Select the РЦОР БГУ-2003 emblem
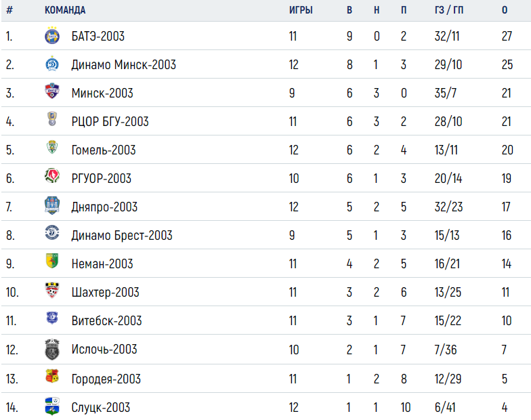The height and width of the screenshot is (420, 531). point(52,119)
